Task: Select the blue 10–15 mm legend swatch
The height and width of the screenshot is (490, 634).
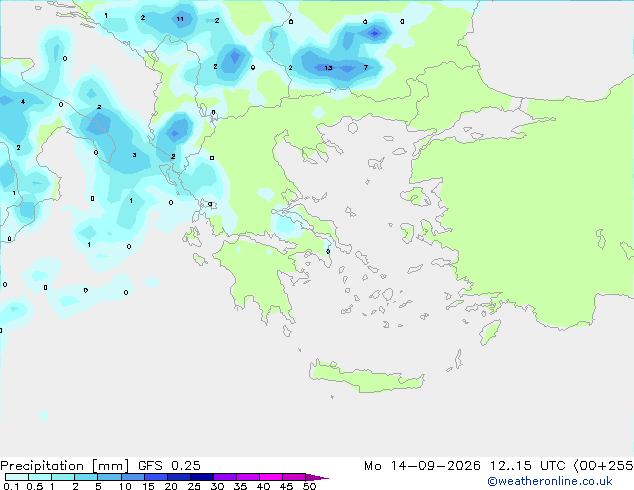Action: click(x=133, y=477)
